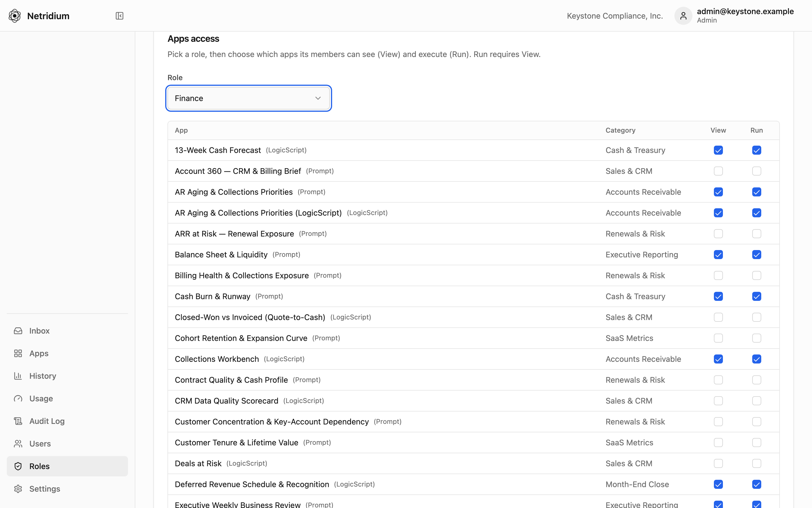Uncheck View for Collections Workbench
The width and height of the screenshot is (812, 508).
[x=718, y=359]
